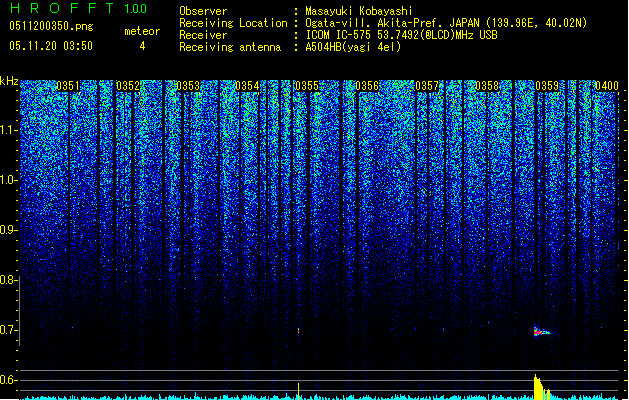Click the 0353 time marker
Screen dimensions: 629x400
pyautogui.click(x=188, y=86)
